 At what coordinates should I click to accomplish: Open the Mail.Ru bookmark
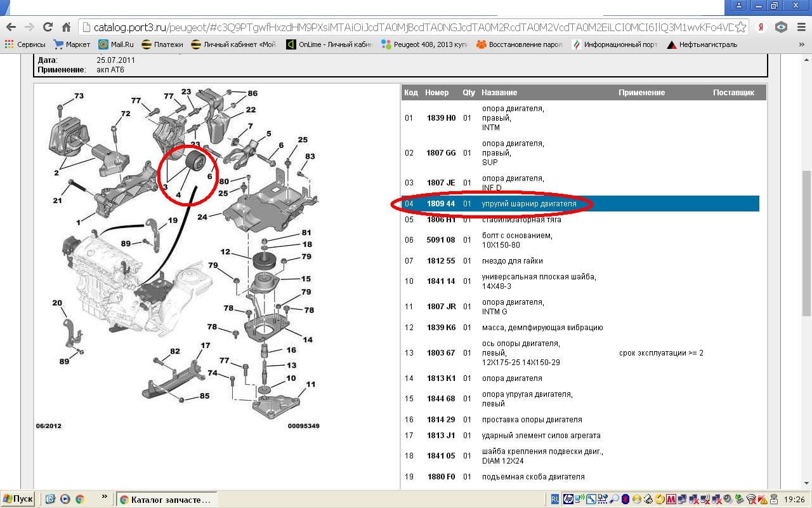117,44
